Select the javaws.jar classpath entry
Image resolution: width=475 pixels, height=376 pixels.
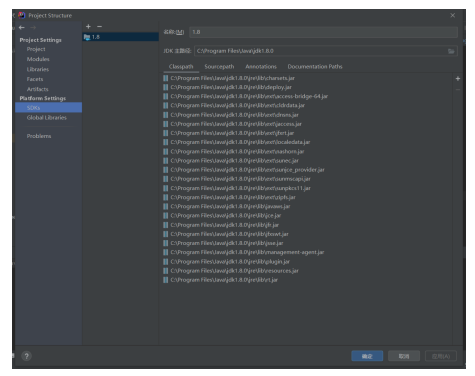pos(230,206)
